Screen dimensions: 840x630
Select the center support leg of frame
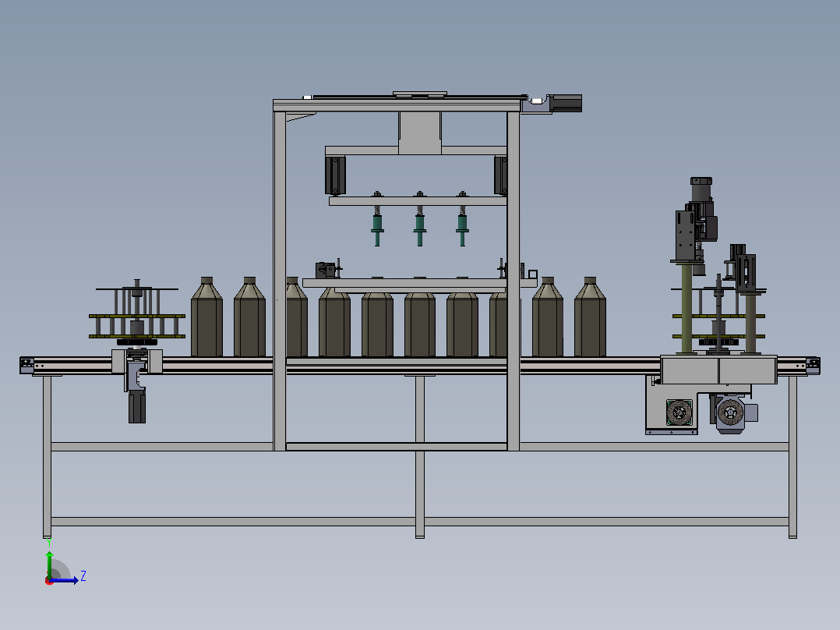420,456
